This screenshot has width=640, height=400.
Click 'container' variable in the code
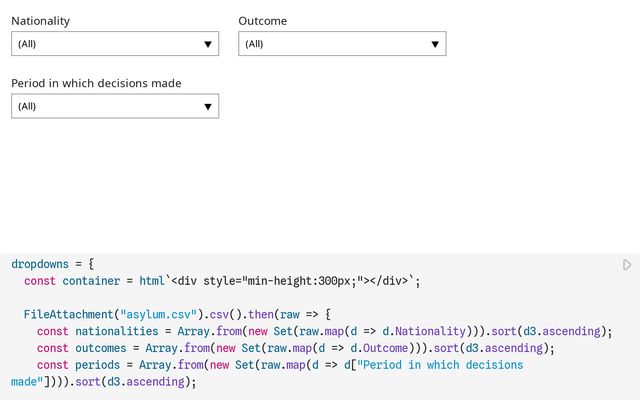coord(91,281)
